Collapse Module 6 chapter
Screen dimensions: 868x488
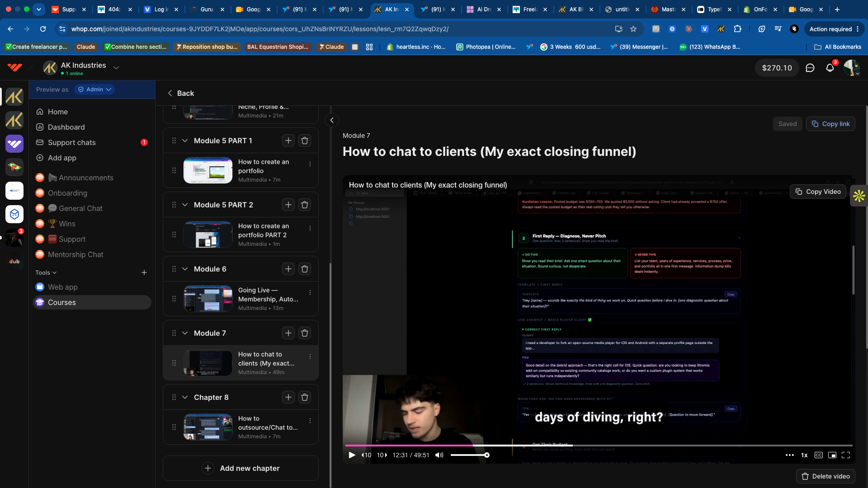pyautogui.click(x=185, y=269)
